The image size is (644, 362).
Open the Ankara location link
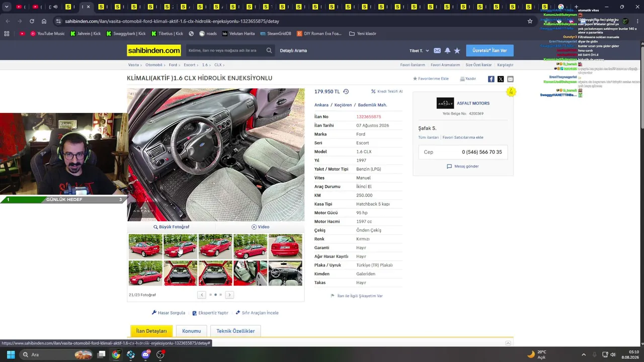(321, 105)
